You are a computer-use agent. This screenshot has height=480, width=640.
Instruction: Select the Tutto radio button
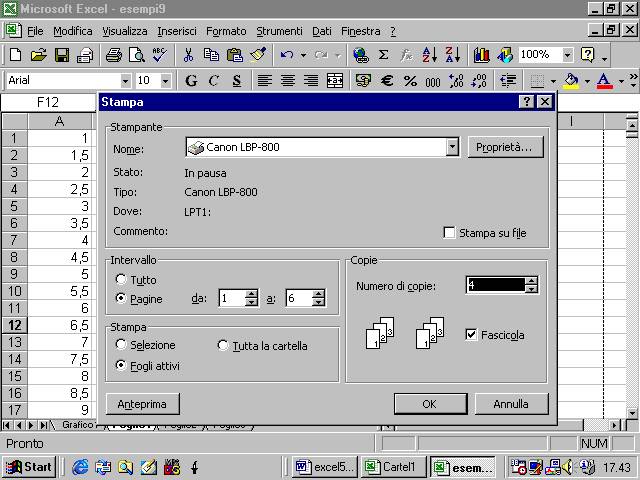pyautogui.click(x=121, y=280)
